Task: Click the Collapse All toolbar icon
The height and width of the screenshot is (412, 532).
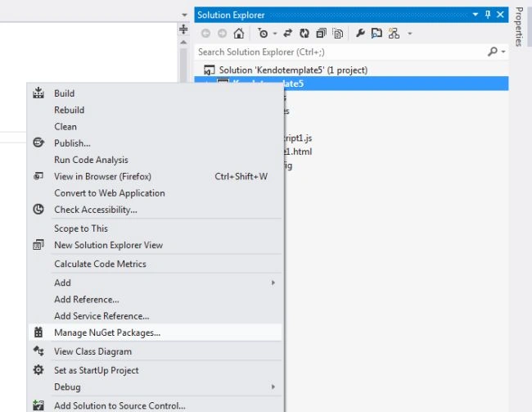Action: point(321,34)
